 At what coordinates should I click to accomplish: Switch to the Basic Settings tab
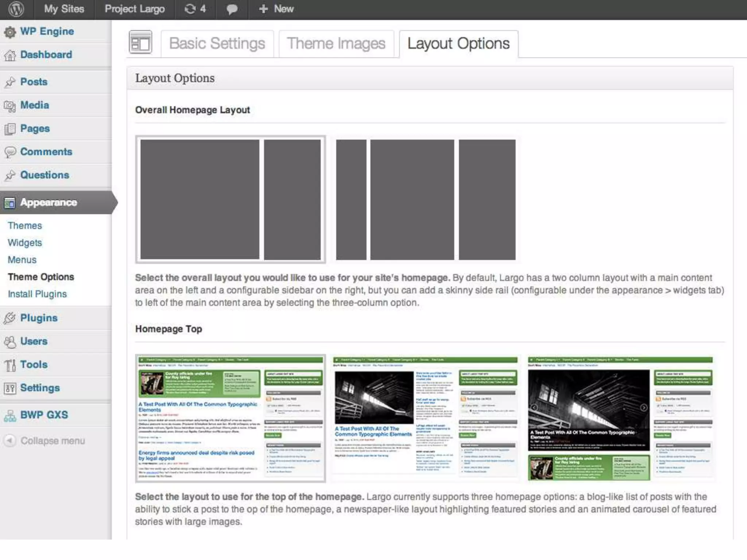coord(217,44)
